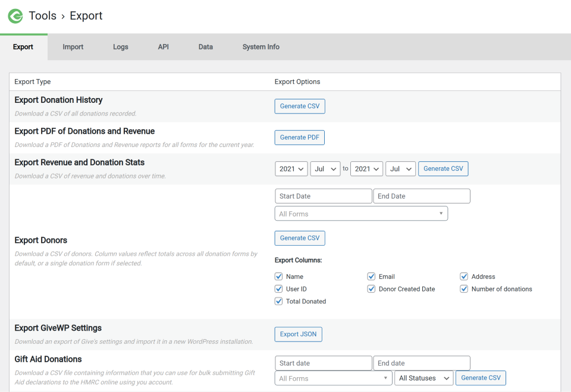Click the Export Revenue and Donation Stats heading
571x392 pixels.
[x=79, y=162]
